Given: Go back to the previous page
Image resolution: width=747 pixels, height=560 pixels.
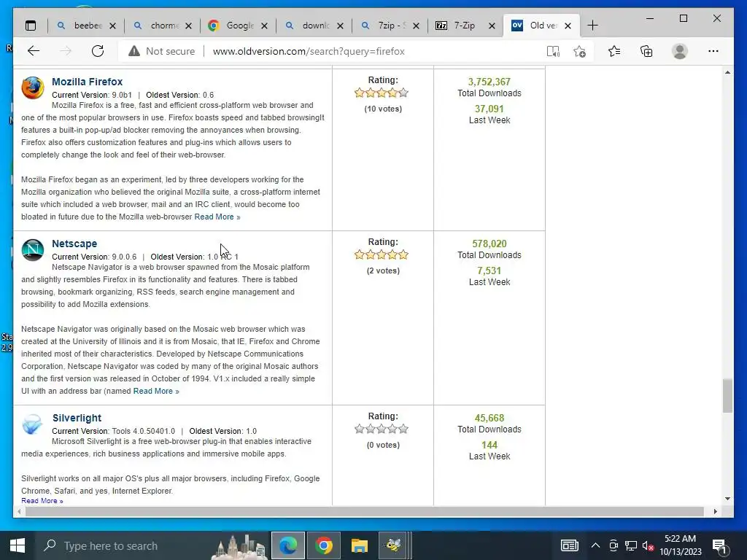Looking at the screenshot, I should point(34,51).
